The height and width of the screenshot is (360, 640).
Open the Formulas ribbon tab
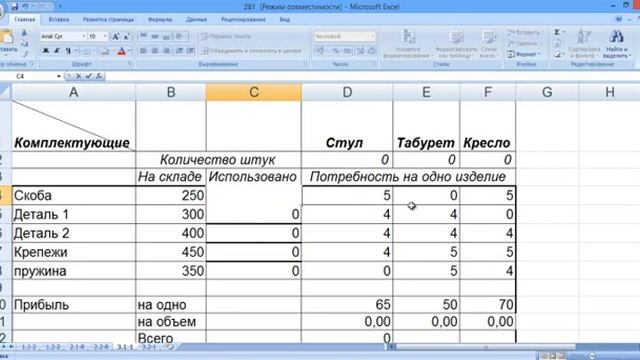(x=160, y=19)
